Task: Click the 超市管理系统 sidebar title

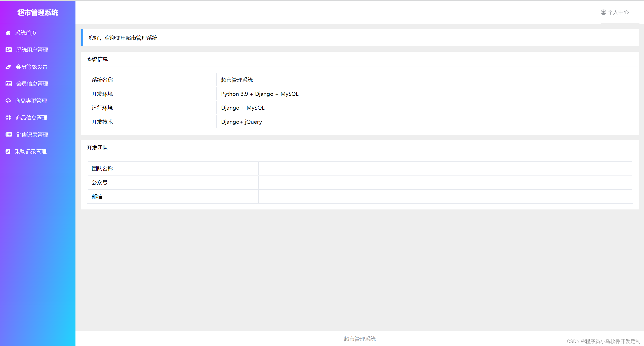Action: click(x=38, y=13)
